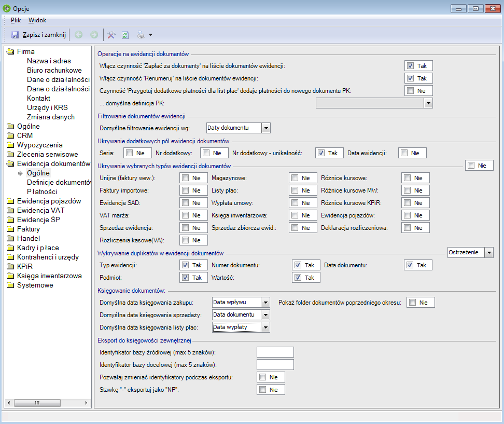Select Płatności tree item
Image resolution: width=504 pixels, height=424 pixels.
(x=42, y=192)
